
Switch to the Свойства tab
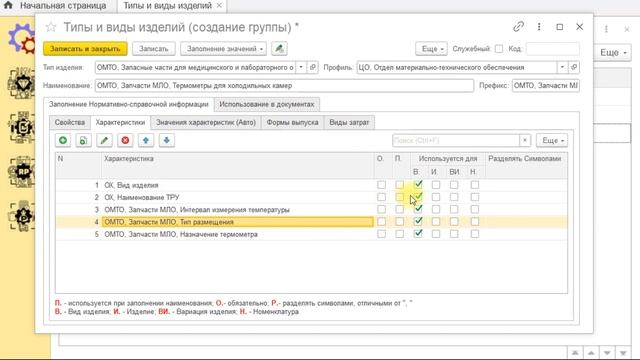[x=70, y=122]
